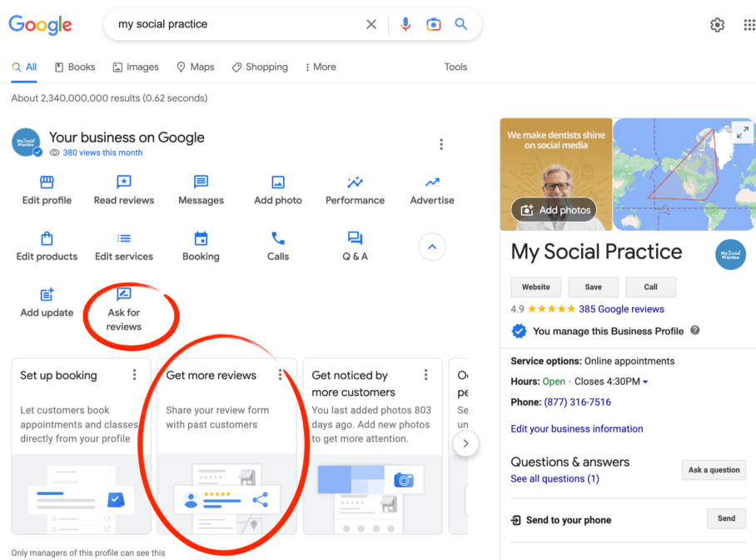756x560 pixels.
Task: Open 380 views this month link
Action: click(x=102, y=152)
